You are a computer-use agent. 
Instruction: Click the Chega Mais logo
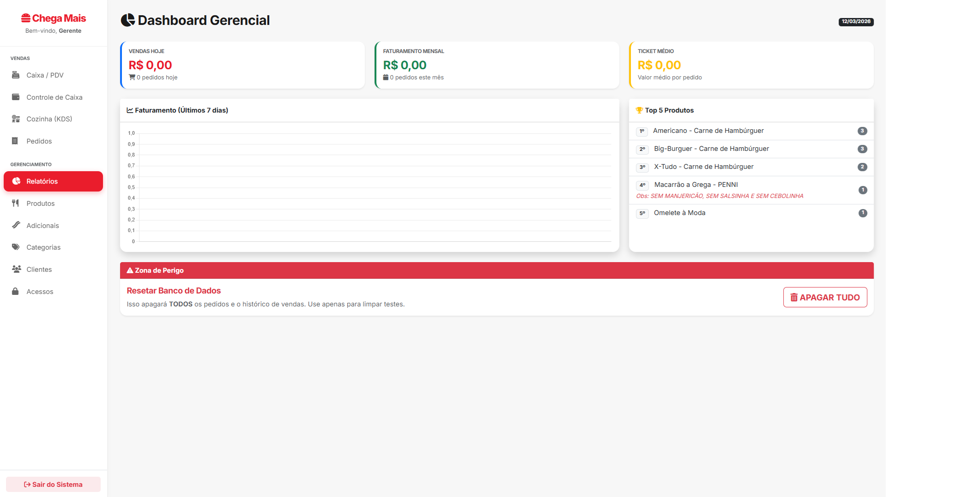click(x=54, y=18)
